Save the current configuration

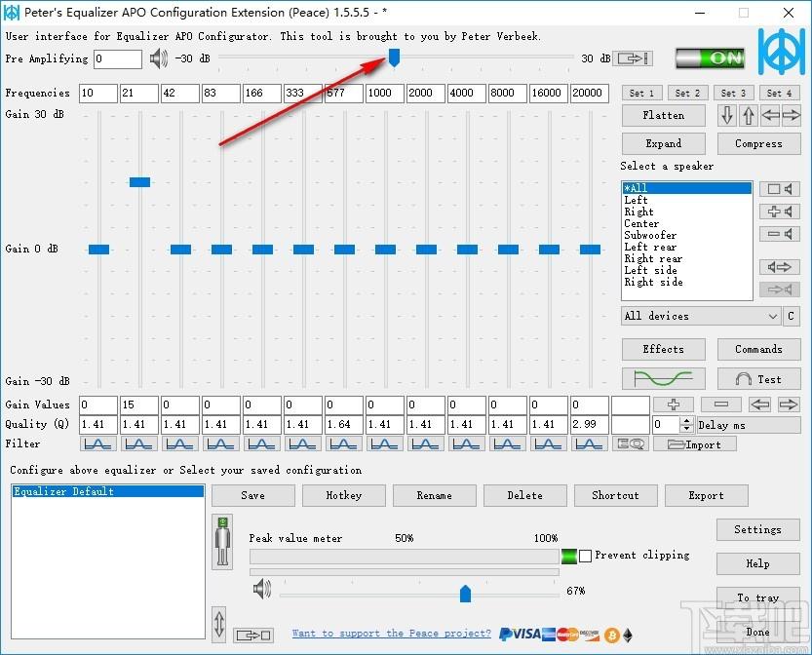(x=253, y=495)
